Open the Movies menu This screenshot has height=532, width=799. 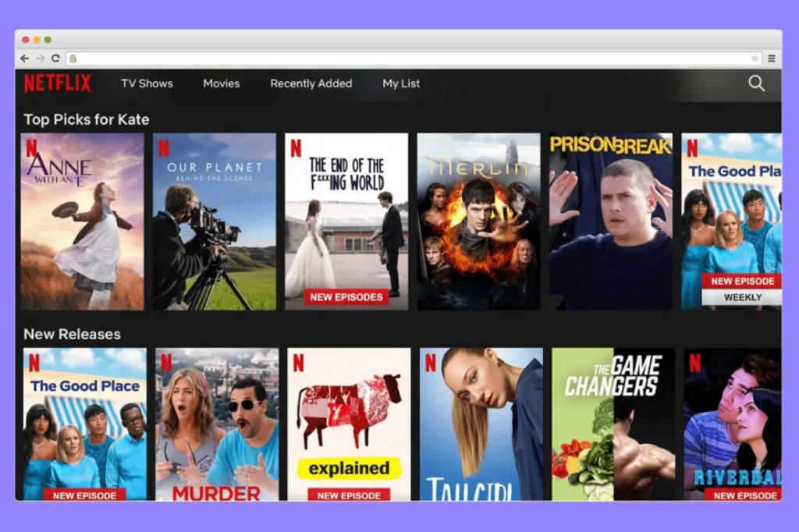pos(221,83)
